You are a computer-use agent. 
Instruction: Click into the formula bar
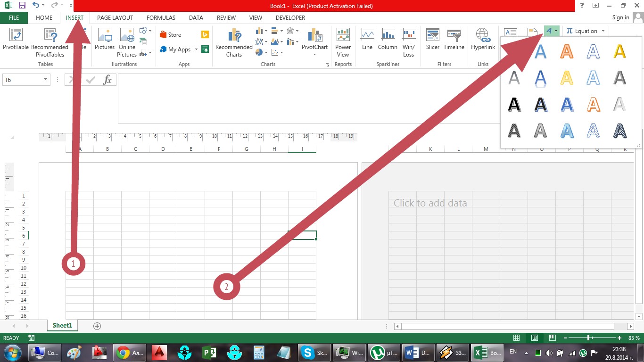pos(308,99)
